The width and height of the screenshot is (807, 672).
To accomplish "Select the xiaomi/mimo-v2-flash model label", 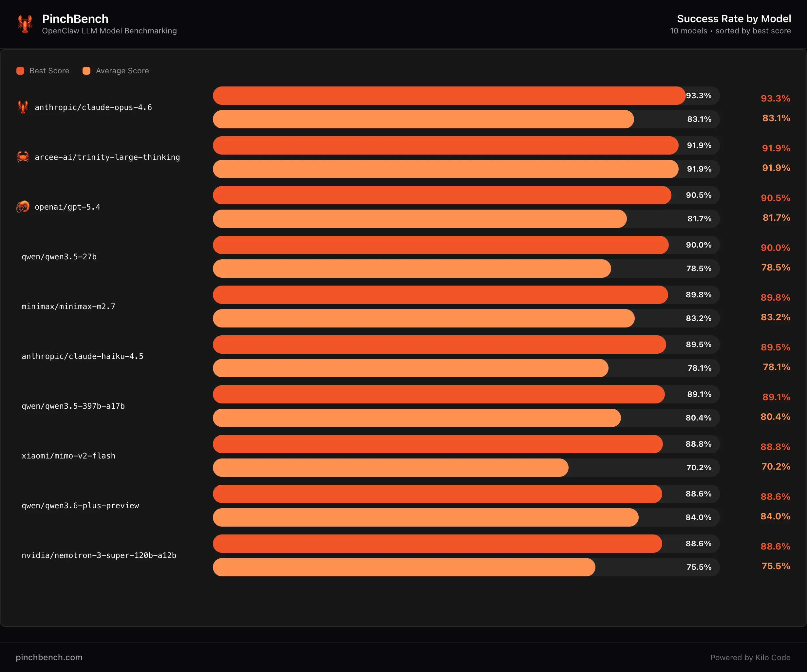I will coord(68,456).
